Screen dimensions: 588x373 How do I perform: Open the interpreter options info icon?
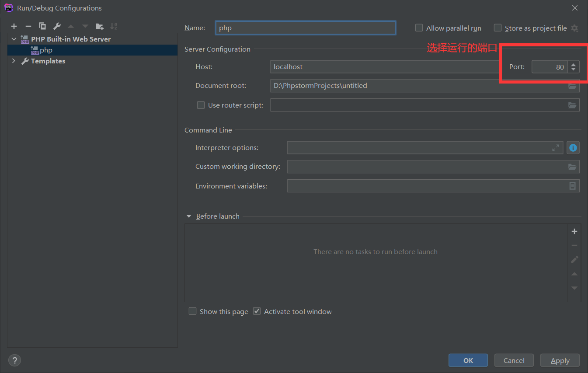pos(573,148)
